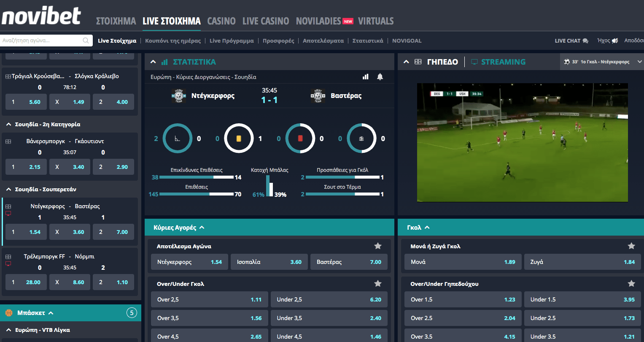Select Ζυγά odds 1.84
The height and width of the screenshot is (342, 644).
[583, 262]
